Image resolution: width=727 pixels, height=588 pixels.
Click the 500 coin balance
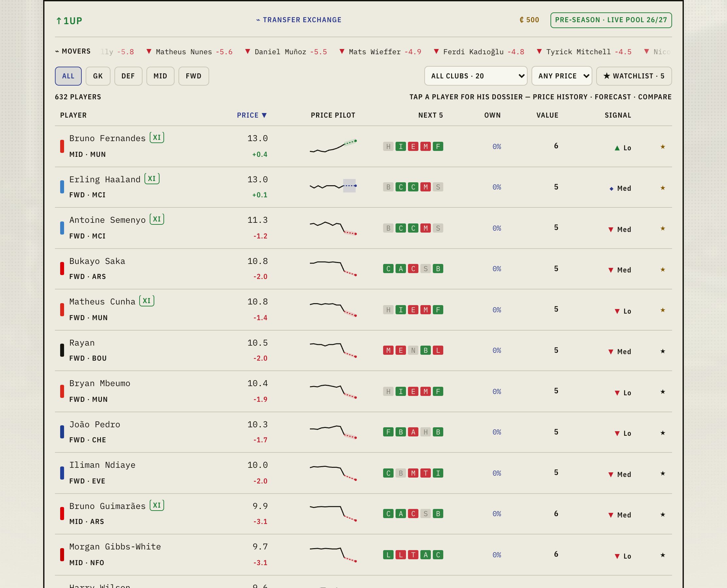(x=529, y=20)
